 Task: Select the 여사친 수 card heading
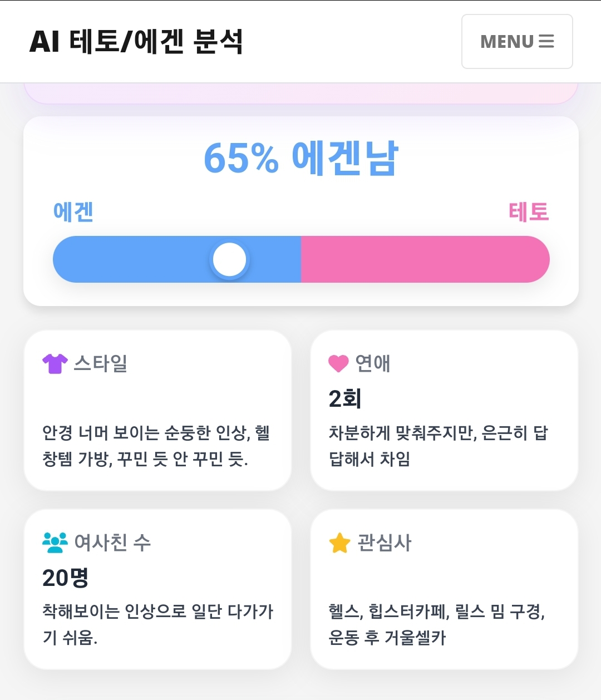click(x=112, y=543)
